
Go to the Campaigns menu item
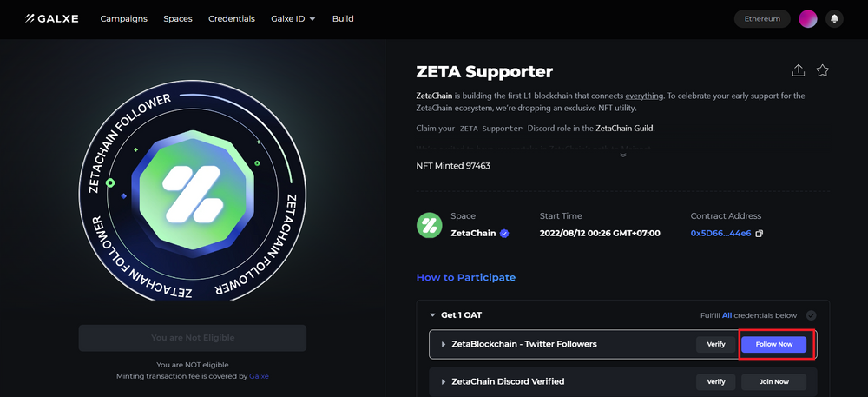(x=124, y=19)
